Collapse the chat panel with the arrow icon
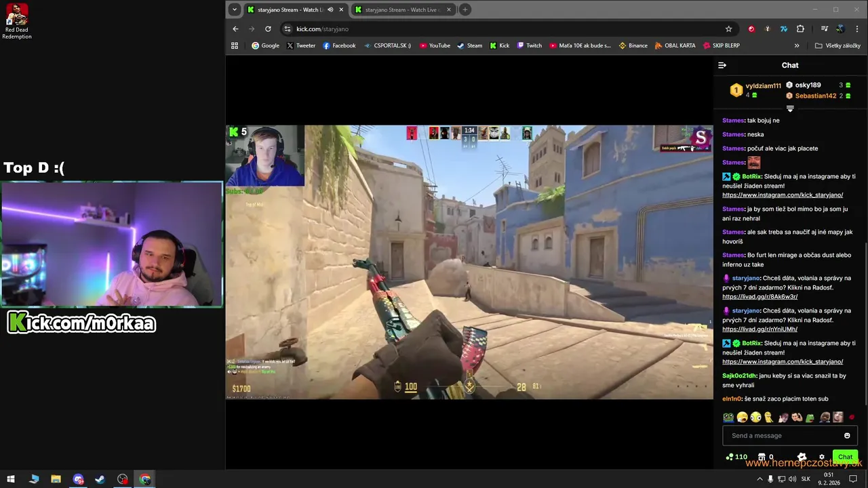Viewport: 868px width, 488px height. [x=722, y=65]
